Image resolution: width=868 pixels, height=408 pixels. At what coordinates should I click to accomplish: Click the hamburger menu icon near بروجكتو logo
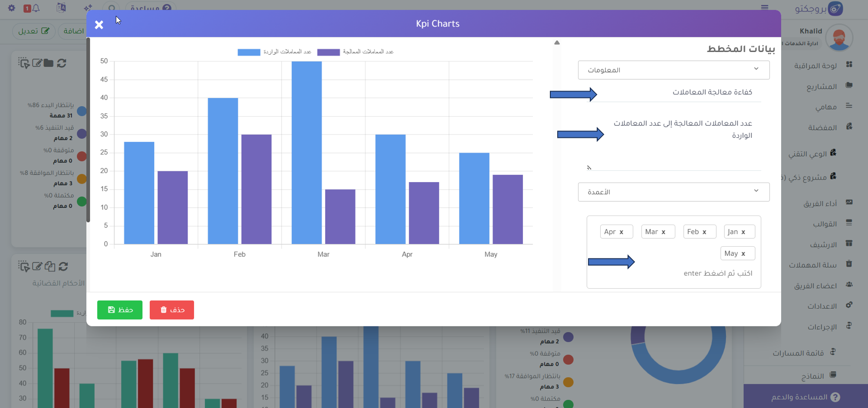point(765,7)
